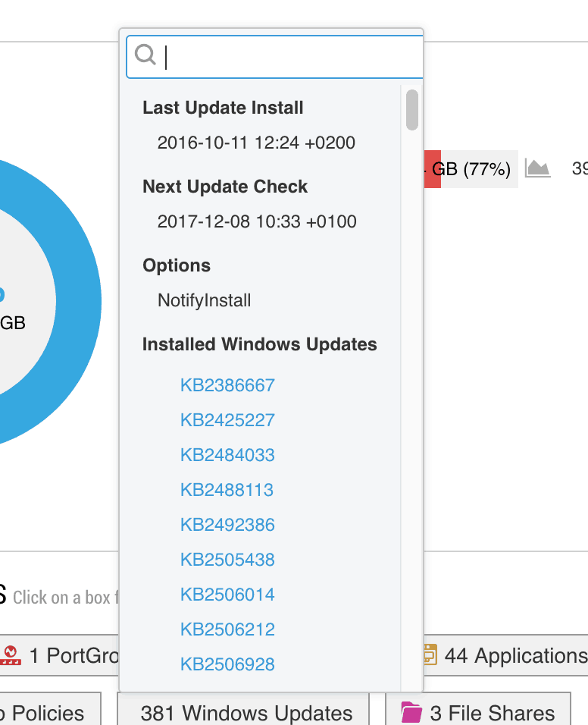The image size is (588, 725).
Task: Select the Next Update Check date value
Action: click(x=257, y=221)
